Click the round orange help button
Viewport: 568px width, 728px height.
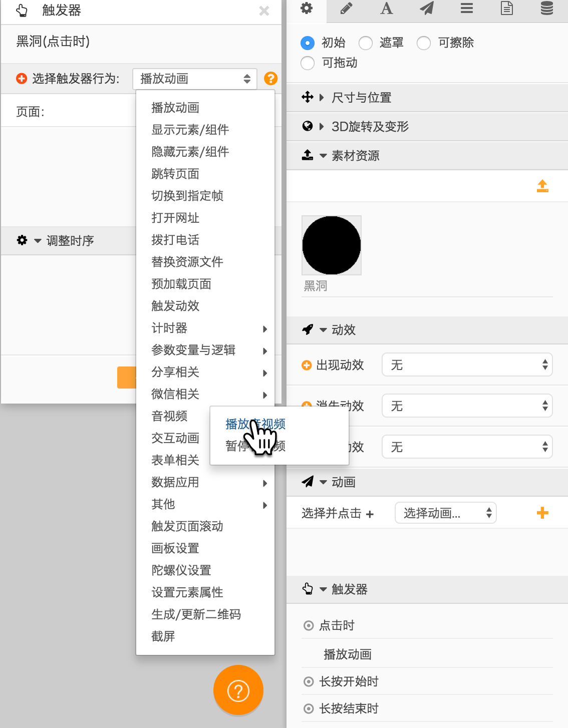pos(238,690)
